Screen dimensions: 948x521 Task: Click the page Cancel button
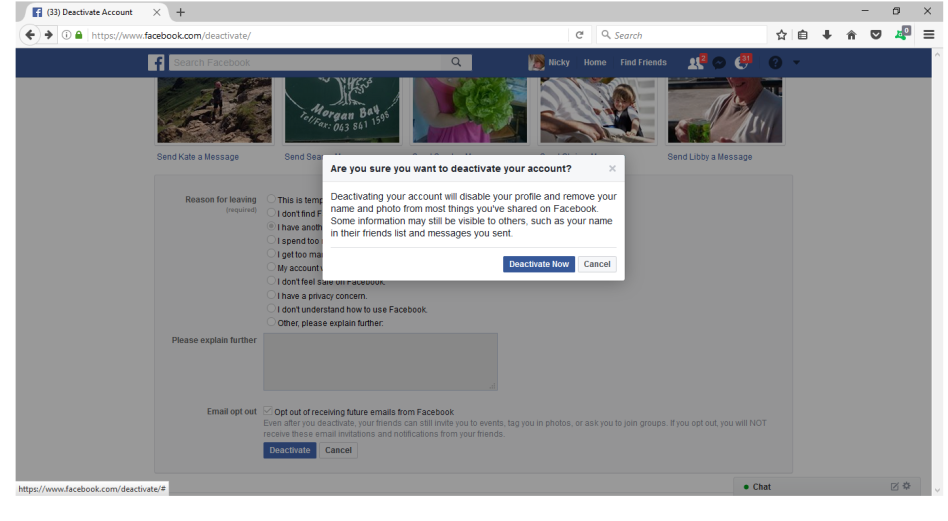338,450
